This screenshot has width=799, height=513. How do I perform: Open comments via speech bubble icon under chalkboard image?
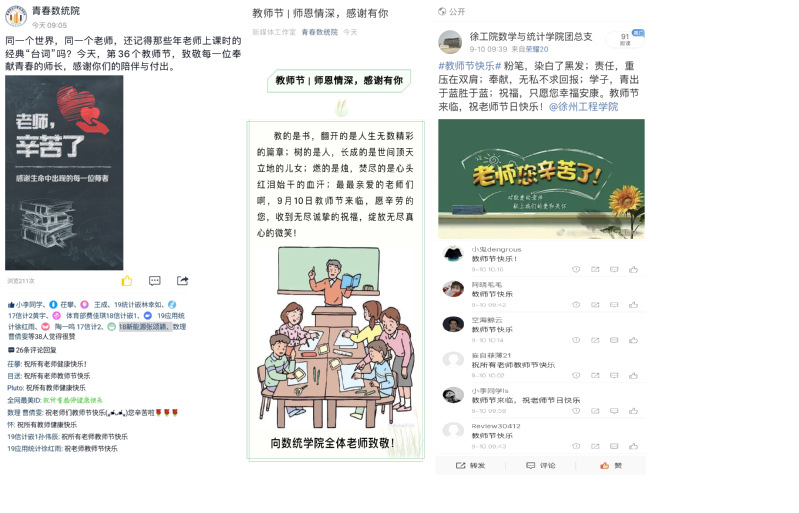point(155,281)
